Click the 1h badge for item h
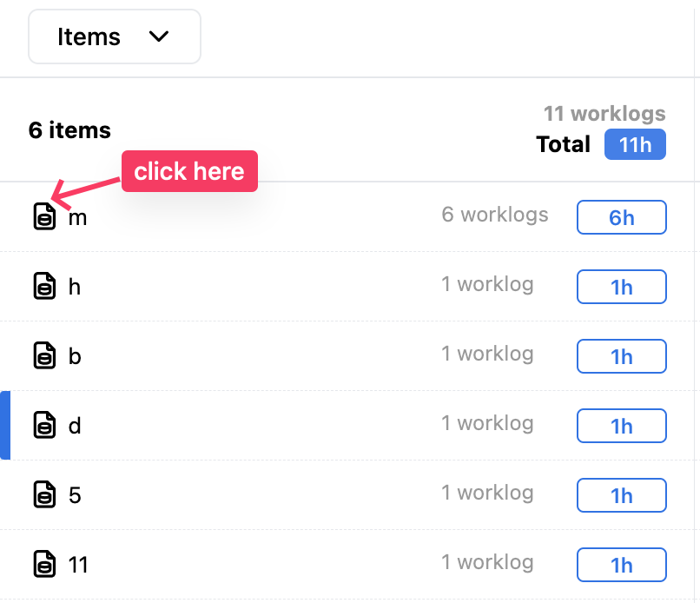The image size is (700, 603). click(621, 287)
